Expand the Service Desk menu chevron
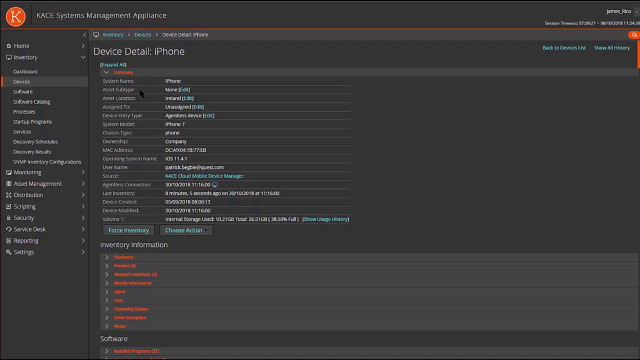The image size is (640, 360). [x=83, y=229]
